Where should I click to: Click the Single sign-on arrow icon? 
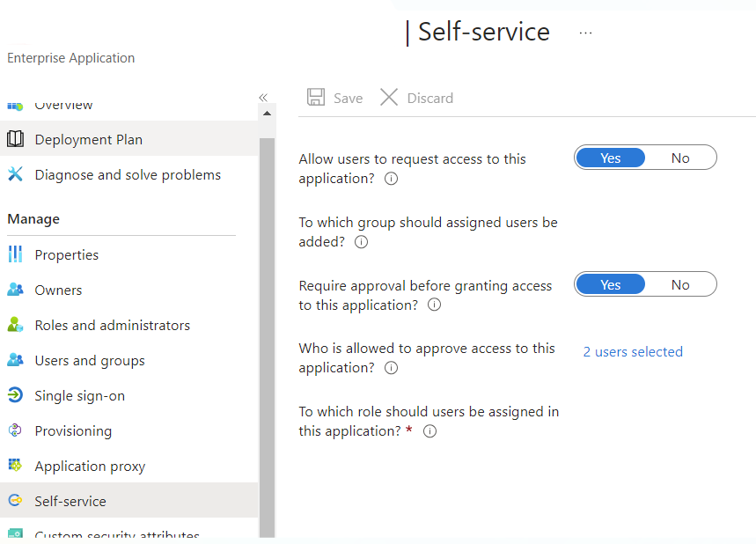click(15, 395)
